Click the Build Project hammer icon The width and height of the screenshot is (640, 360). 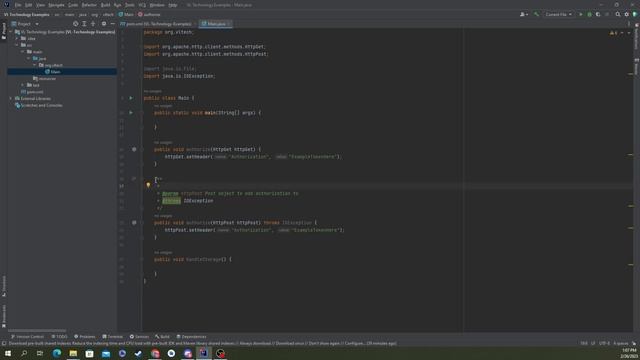(536, 14)
